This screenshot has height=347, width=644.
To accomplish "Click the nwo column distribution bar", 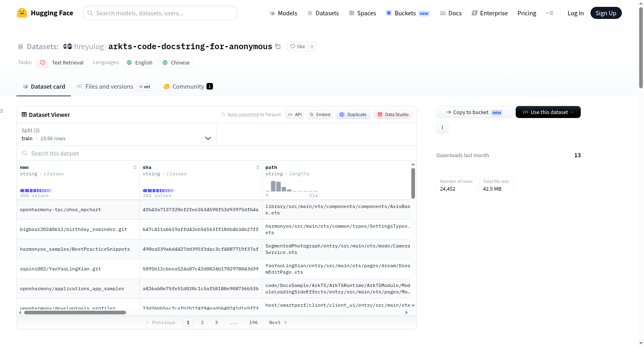I will coord(36,191).
